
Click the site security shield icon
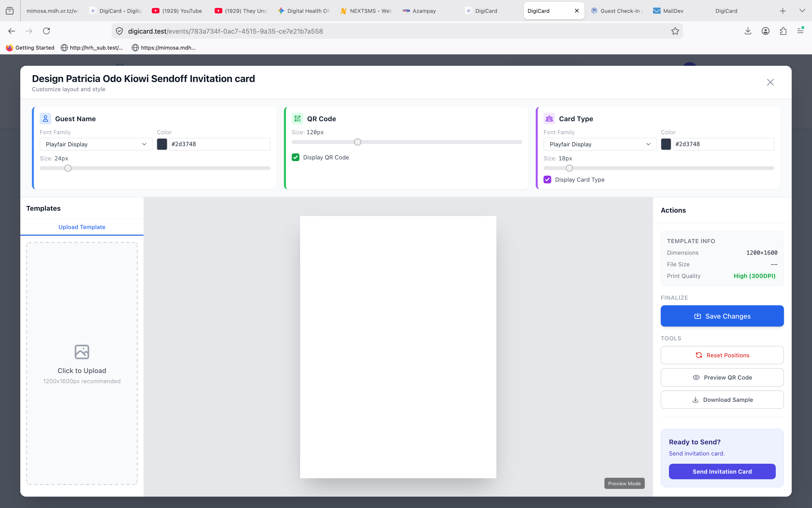coord(119,31)
